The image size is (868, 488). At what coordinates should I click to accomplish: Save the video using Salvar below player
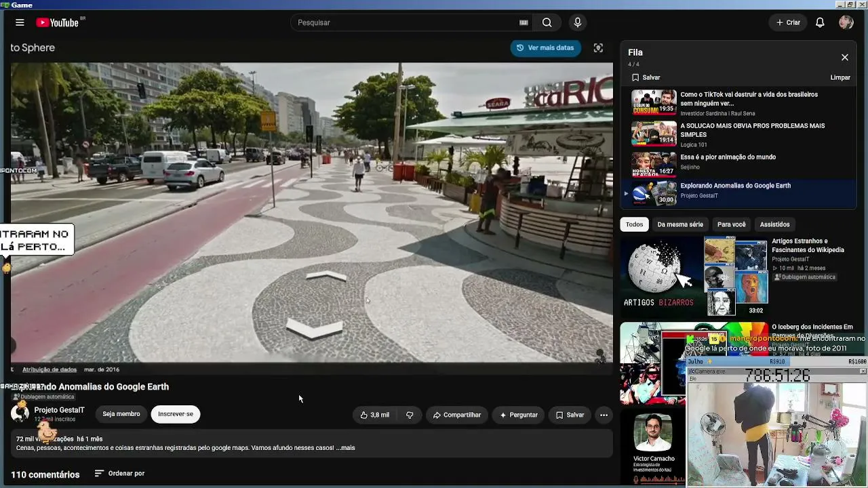(570, 415)
